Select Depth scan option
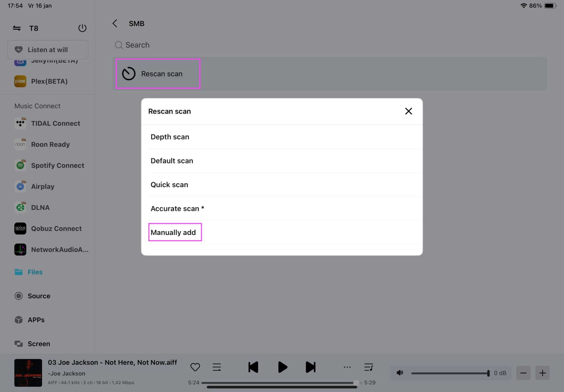Image resolution: width=564 pixels, height=392 pixels. tap(282, 137)
